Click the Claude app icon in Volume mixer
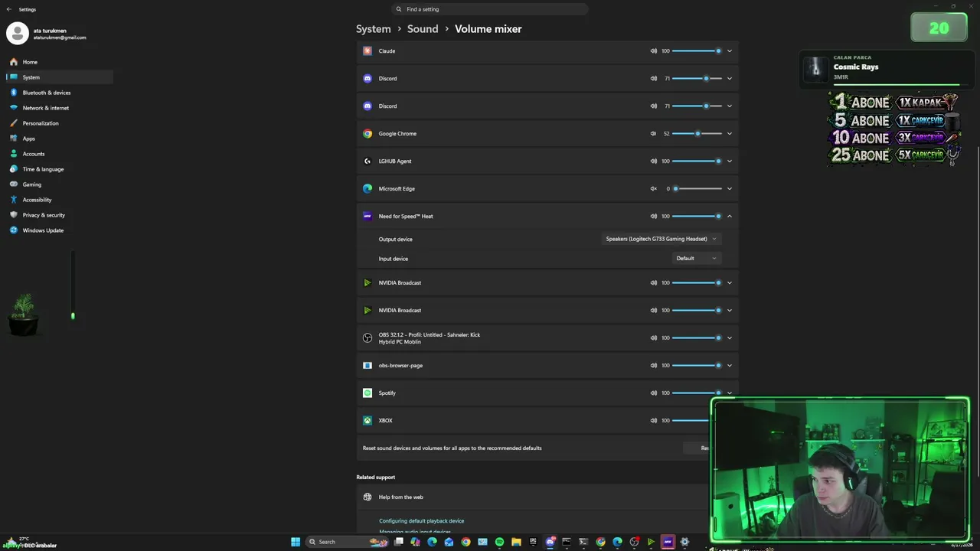 (x=367, y=51)
